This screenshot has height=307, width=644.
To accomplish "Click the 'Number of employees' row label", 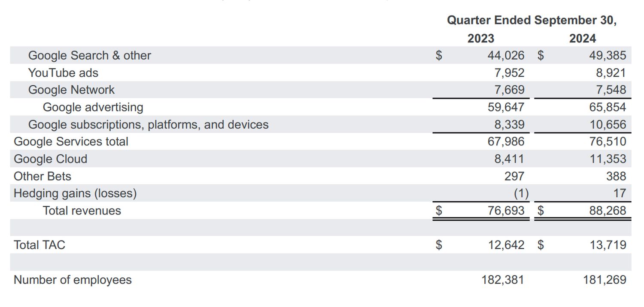I will tap(73, 280).
